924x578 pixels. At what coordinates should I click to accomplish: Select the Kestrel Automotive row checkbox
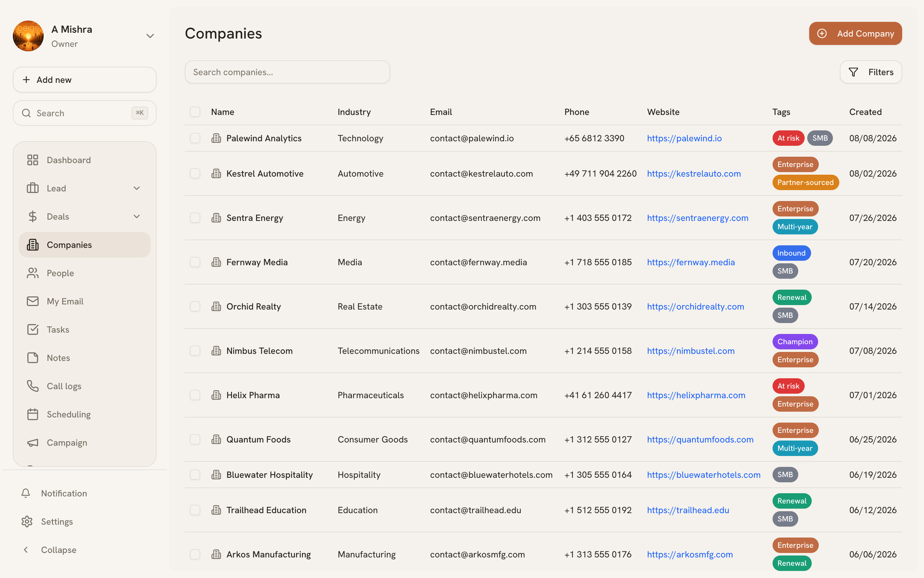click(x=195, y=174)
